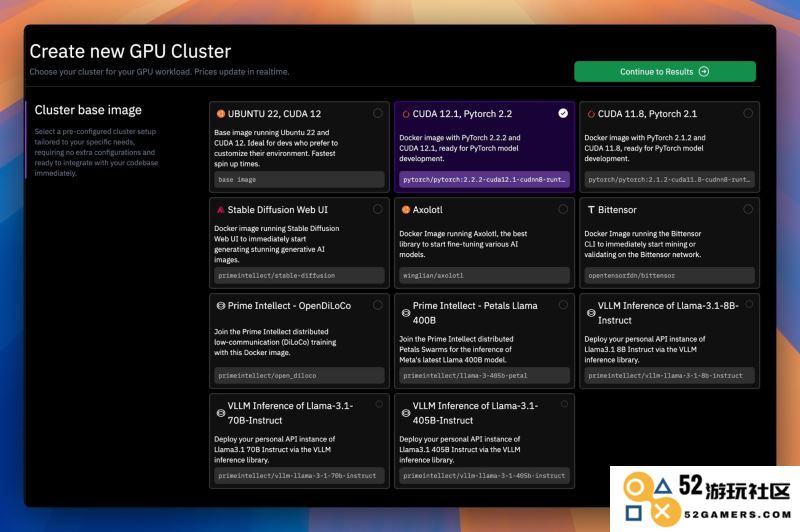Click the primeintellect/stable-diffusion image tag
The image size is (800, 532).
(x=299, y=275)
